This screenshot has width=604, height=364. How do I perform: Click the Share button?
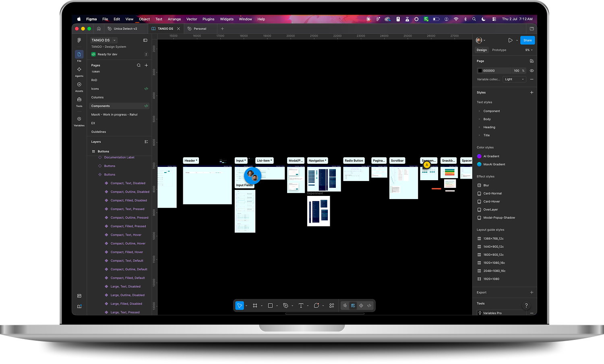tap(527, 40)
